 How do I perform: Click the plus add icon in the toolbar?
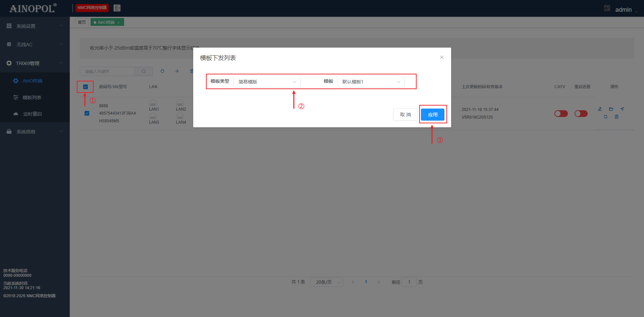177,71
